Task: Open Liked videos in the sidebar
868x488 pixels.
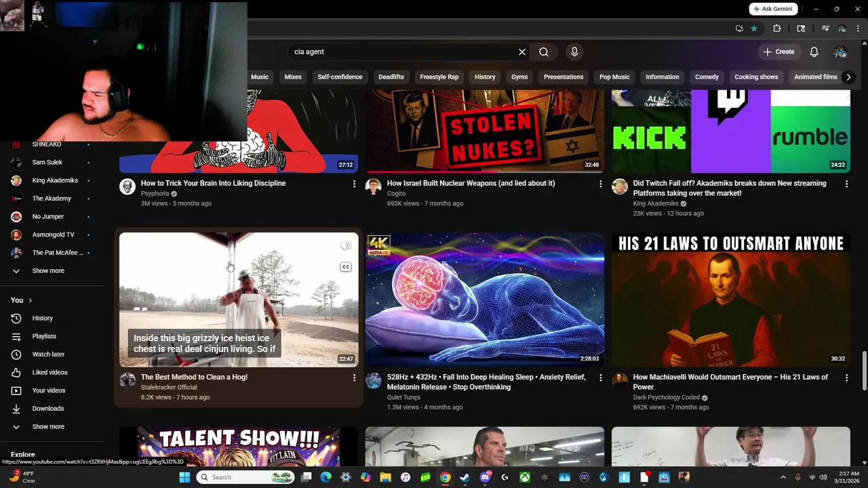Action: (x=52, y=372)
